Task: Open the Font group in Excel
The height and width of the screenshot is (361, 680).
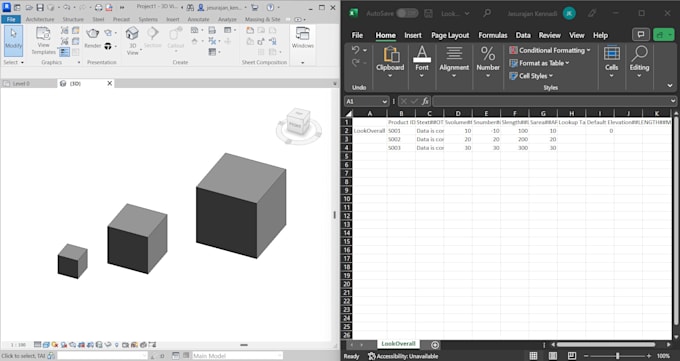Action: coord(422,62)
